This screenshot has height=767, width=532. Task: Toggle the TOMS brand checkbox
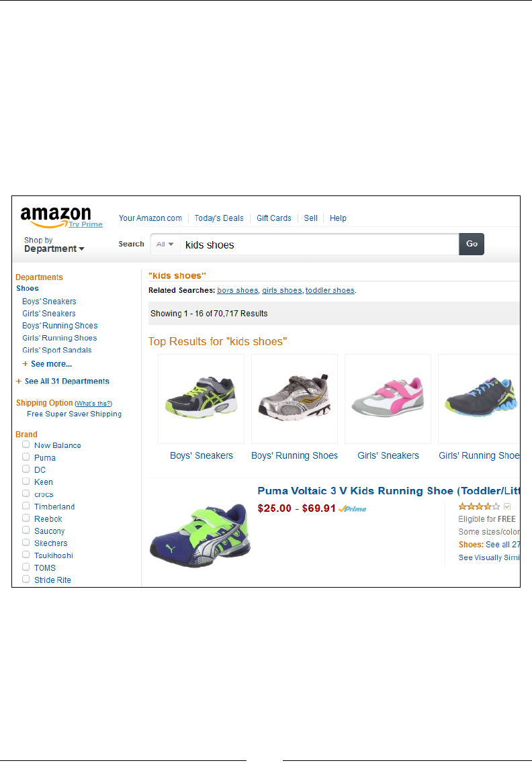[26, 567]
